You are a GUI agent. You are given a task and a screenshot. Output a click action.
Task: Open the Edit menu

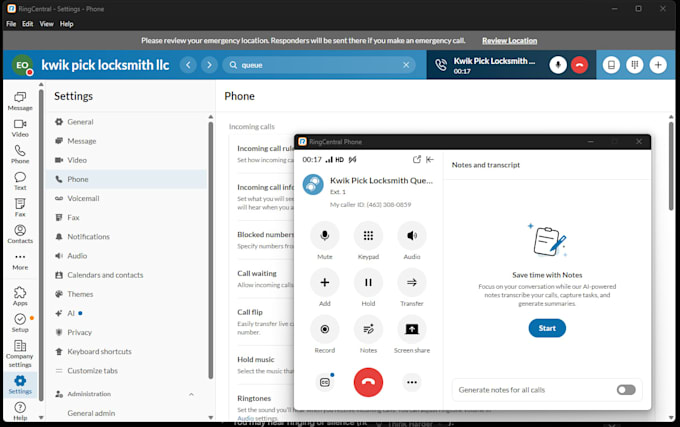pyautogui.click(x=27, y=24)
